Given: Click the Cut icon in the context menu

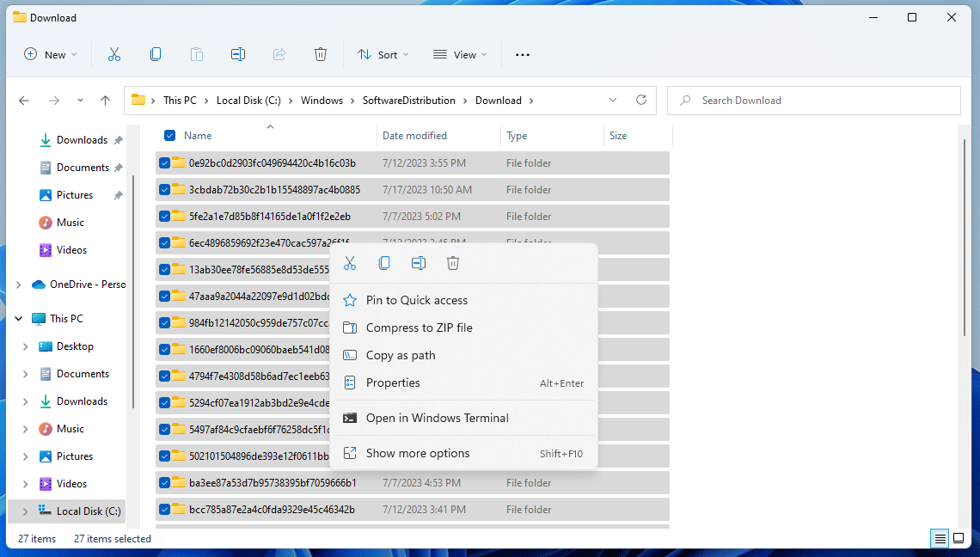Looking at the screenshot, I should (x=350, y=263).
